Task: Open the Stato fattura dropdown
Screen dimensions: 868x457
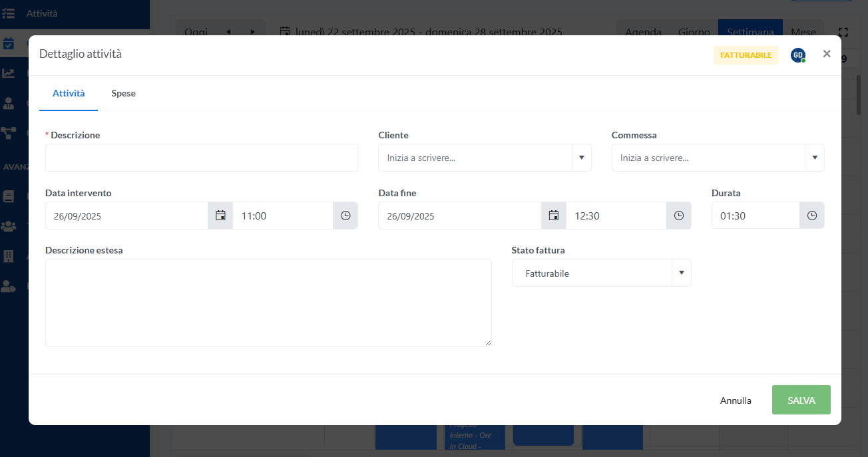Action: (x=601, y=273)
